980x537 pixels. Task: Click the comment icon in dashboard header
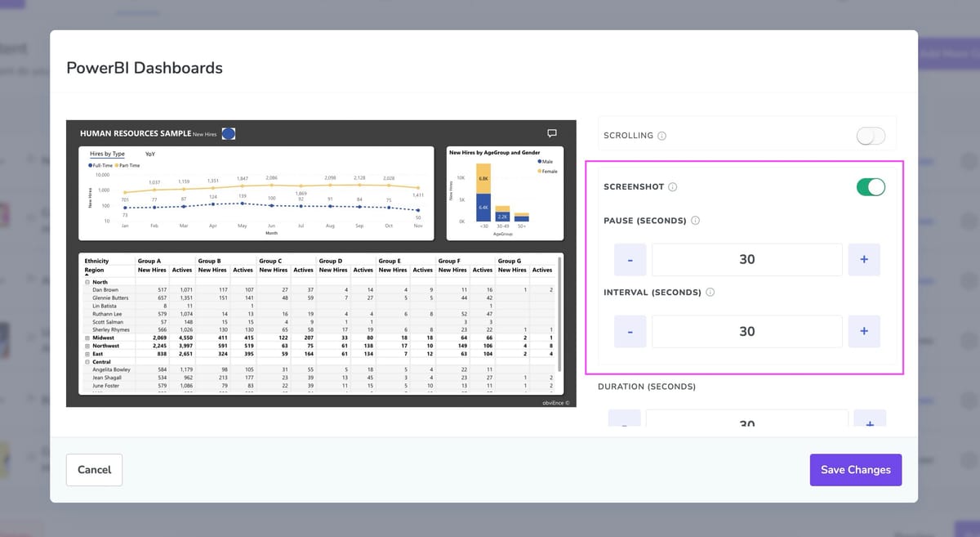click(x=551, y=133)
